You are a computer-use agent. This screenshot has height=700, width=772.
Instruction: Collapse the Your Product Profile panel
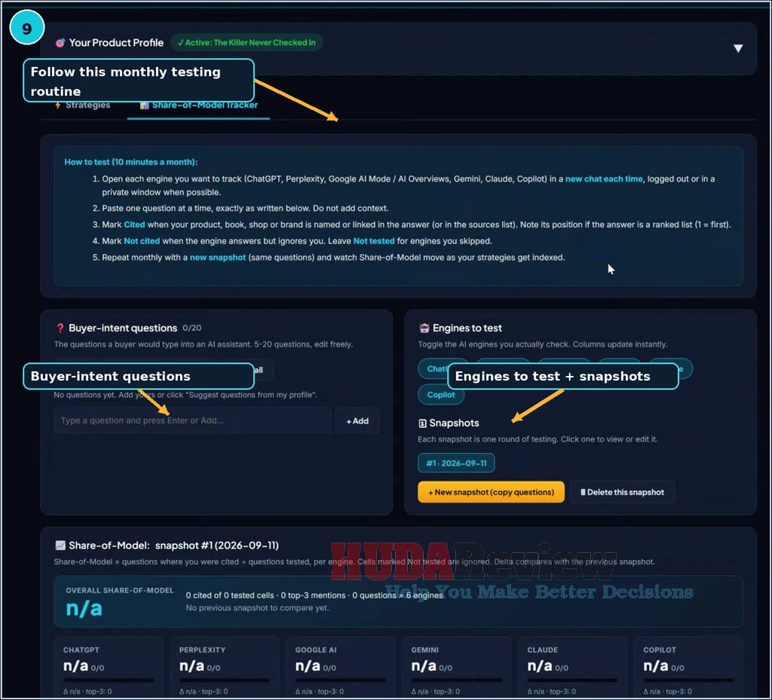coord(737,48)
